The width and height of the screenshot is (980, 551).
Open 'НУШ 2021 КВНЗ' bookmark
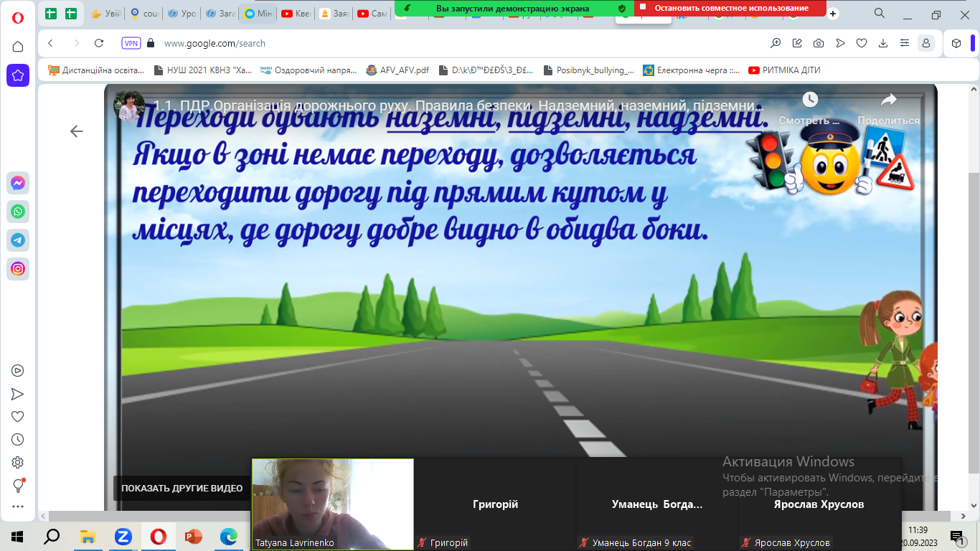(x=203, y=70)
